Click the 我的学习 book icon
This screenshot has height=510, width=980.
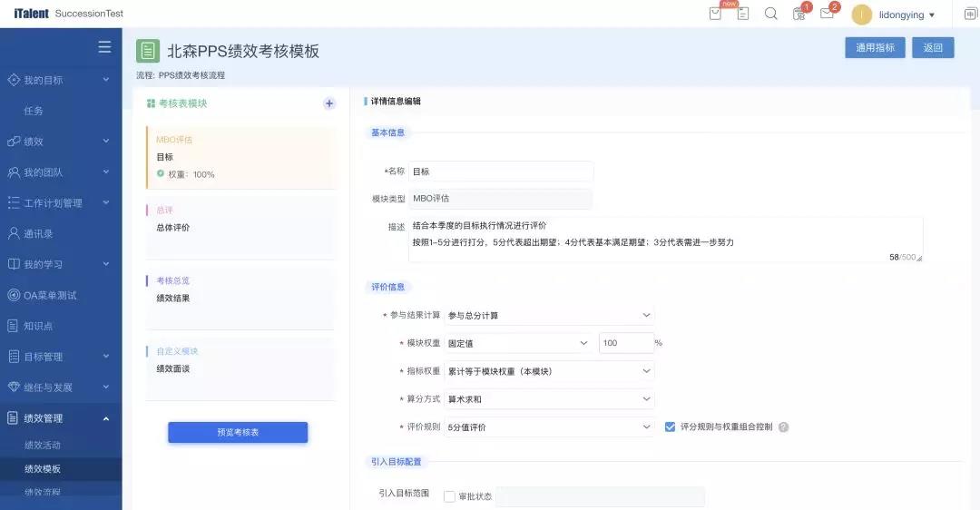tap(14, 264)
